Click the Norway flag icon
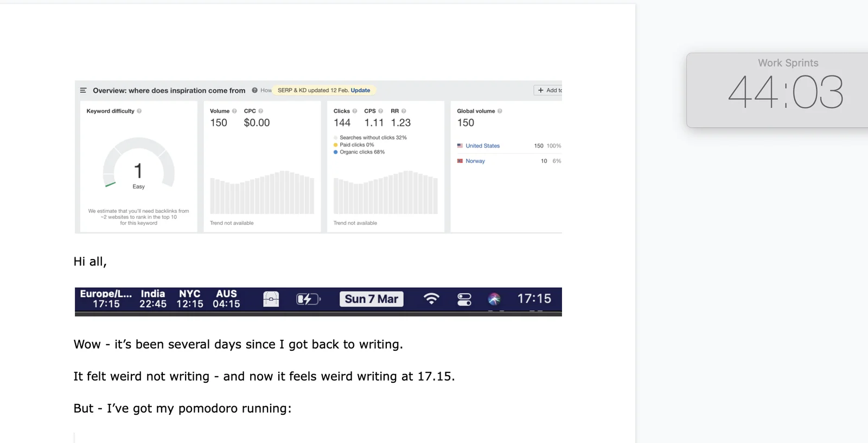 tap(460, 161)
